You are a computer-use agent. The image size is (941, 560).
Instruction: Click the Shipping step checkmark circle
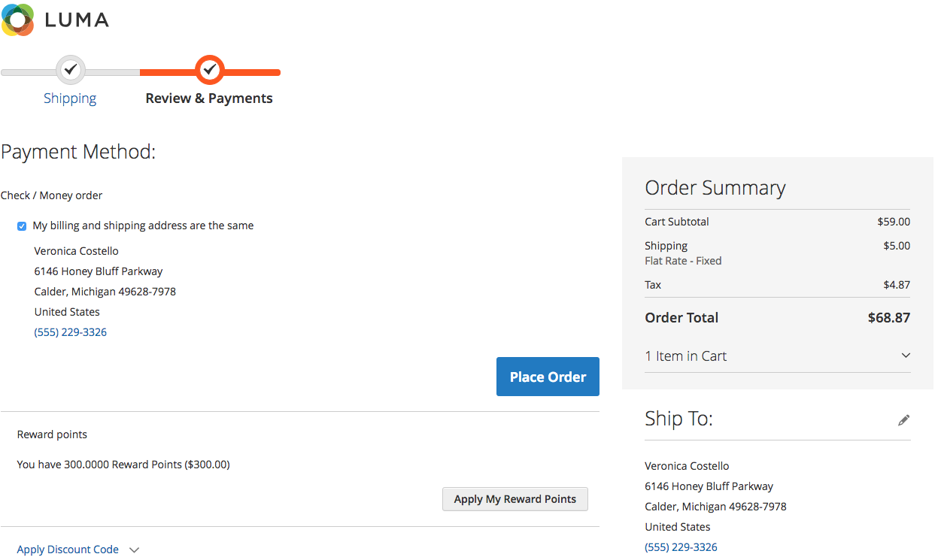coord(70,70)
